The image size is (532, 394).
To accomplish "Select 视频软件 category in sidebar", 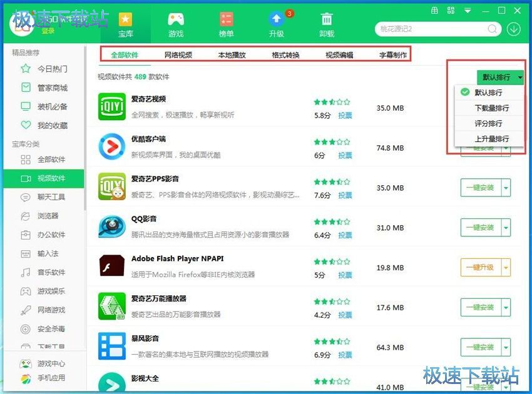I will pos(43,178).
